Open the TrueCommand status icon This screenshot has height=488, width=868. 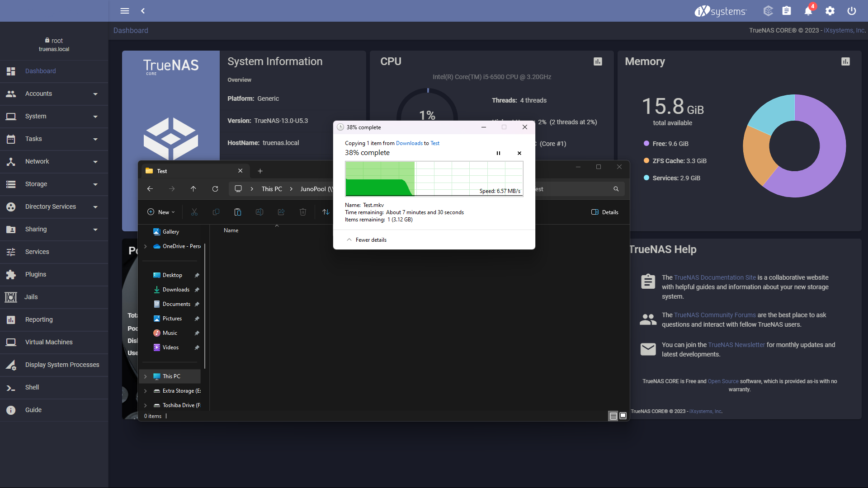click(x=768, y=11)
